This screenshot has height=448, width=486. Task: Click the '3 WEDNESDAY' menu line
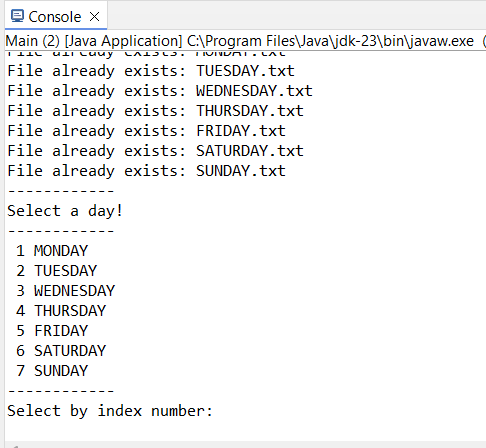pos(66,291)
